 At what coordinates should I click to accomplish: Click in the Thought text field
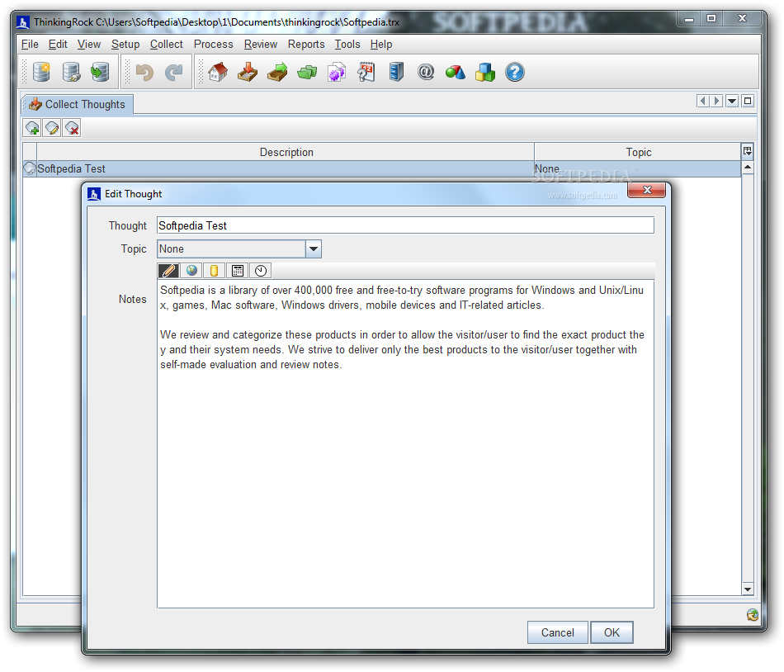point(405,225)
